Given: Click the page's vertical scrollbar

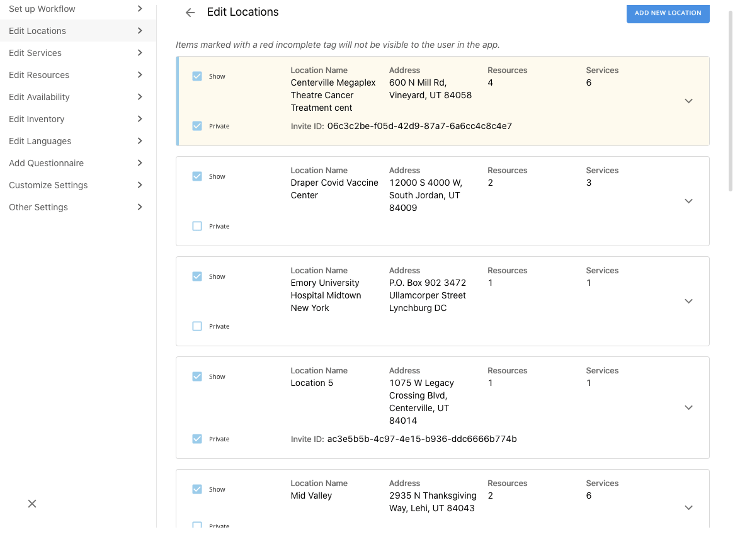Looking at the screenshot, I should (x=731, y=102).
